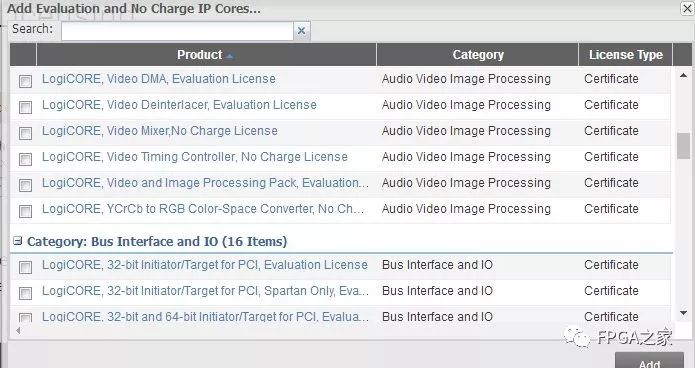Image resolution: width=695 pixels, height=368 pixels.
Task: Check the 32-bit Initiator/Target PCI Evaluation box
Action: click(x=25, y=267)
